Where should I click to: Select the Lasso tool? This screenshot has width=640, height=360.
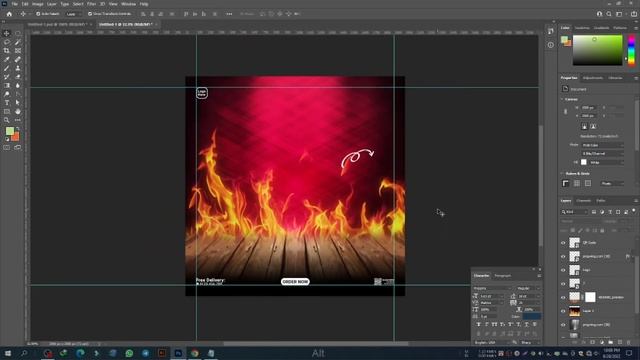tap(7, 42)
